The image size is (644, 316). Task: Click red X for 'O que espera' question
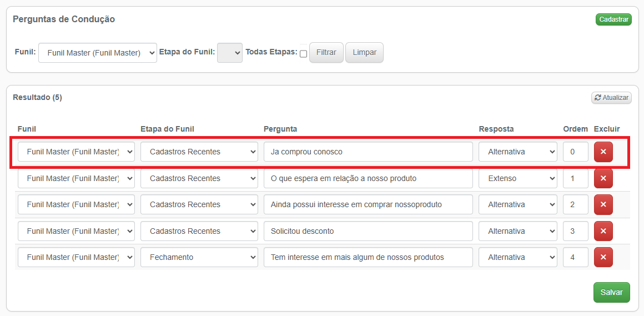[603, 178]
